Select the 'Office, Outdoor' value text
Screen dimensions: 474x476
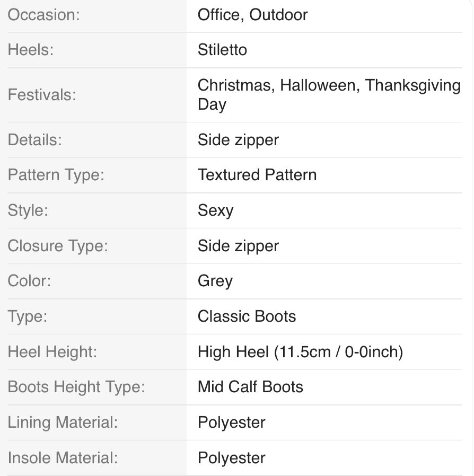point(252,15)
